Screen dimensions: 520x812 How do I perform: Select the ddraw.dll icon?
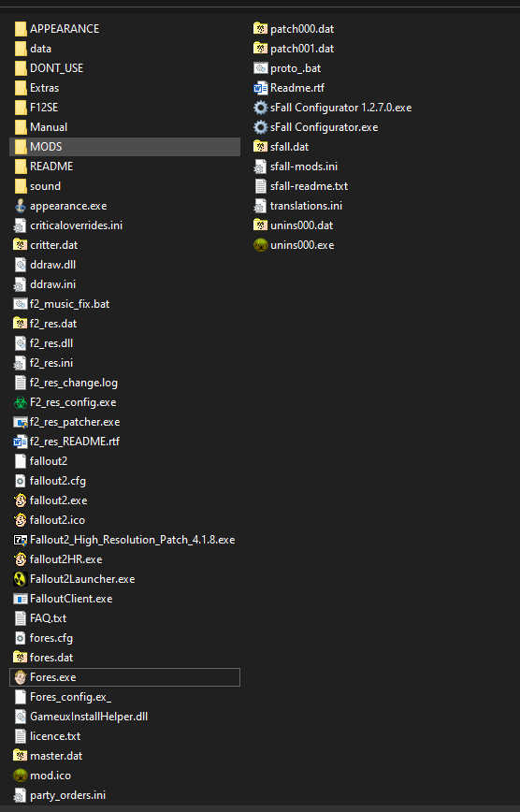click(21, 265)
